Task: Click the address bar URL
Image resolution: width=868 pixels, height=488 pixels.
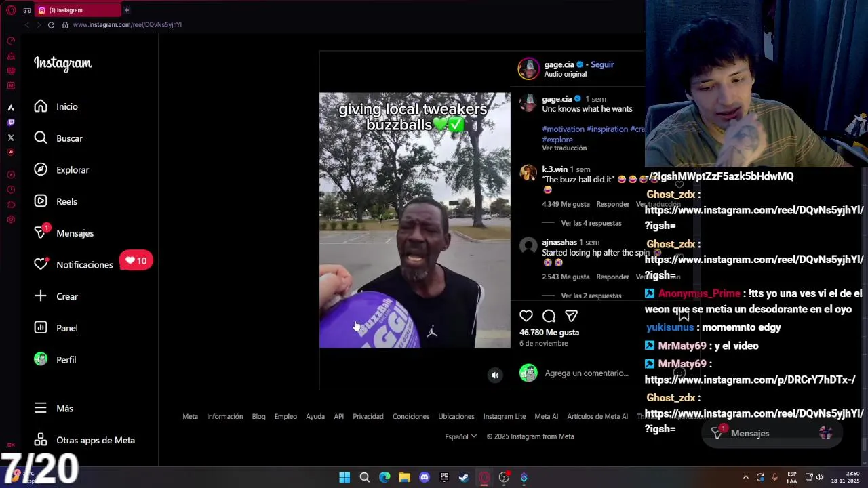Action: point(127,25)
